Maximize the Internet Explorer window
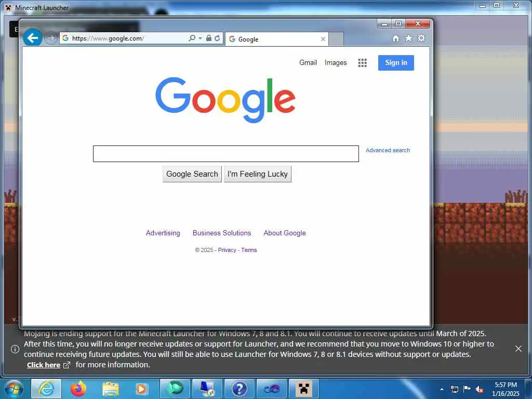532x399 pixels. [398, 24]
